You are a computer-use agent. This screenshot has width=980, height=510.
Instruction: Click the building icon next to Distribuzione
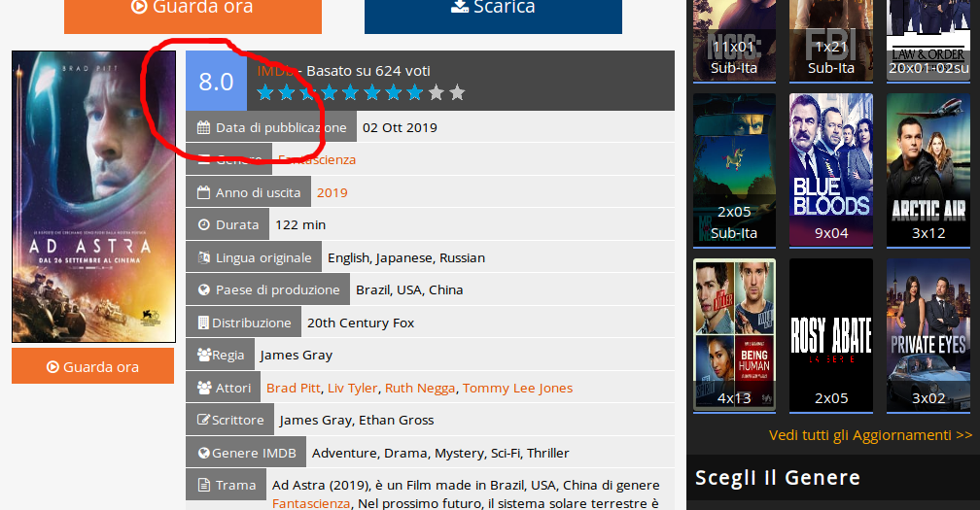(x=202, y=323)
